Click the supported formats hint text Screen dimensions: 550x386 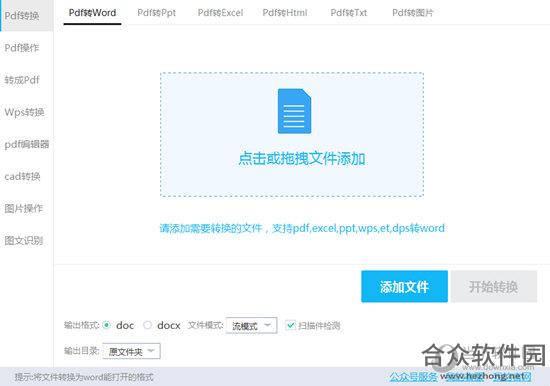(x=302, y=228)
